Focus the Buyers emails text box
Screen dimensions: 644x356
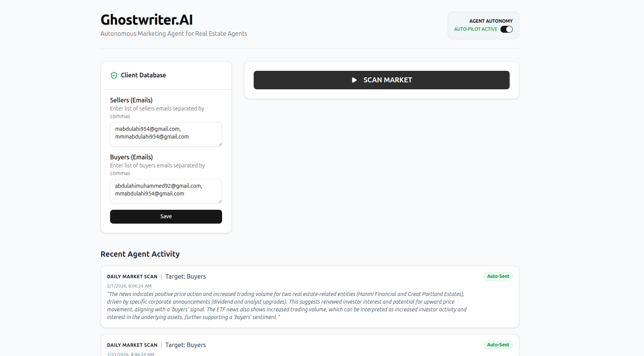click(x=166, y=191)
